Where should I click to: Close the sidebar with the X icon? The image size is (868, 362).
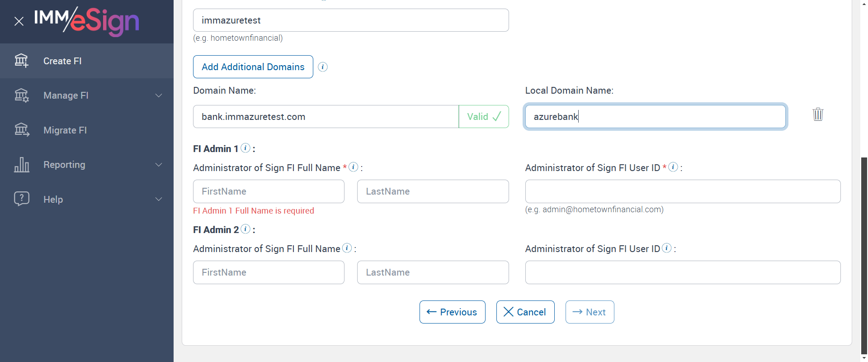coord(19,21)
